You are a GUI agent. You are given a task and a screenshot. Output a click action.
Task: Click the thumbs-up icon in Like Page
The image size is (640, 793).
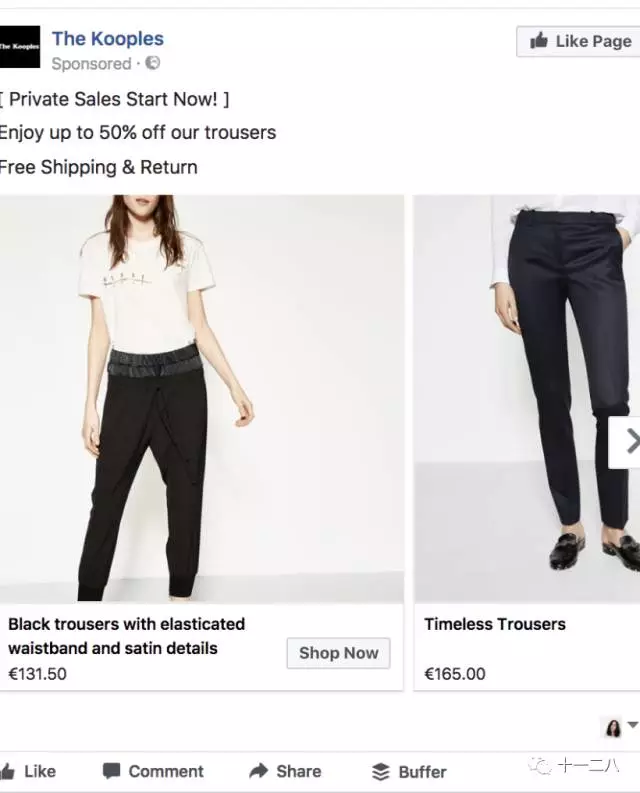point(539,41)
